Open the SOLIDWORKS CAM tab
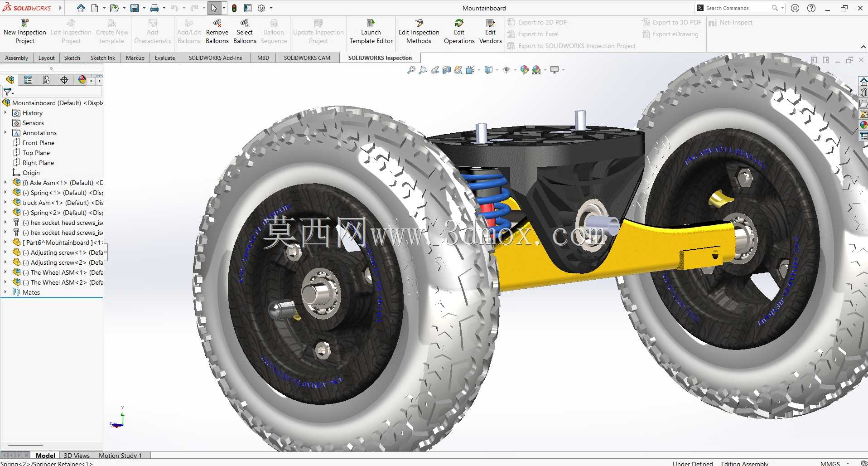The width and height of the screenshot is (868, 466). point(307,58)
